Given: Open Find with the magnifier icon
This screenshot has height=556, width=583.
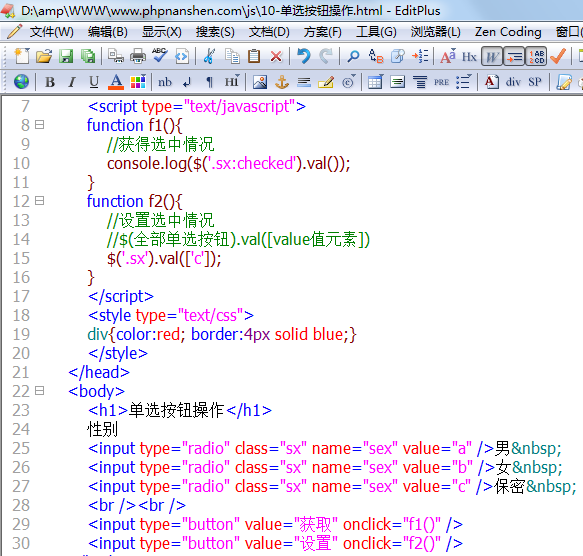Looking at the screenshot, I should point(353,57).
